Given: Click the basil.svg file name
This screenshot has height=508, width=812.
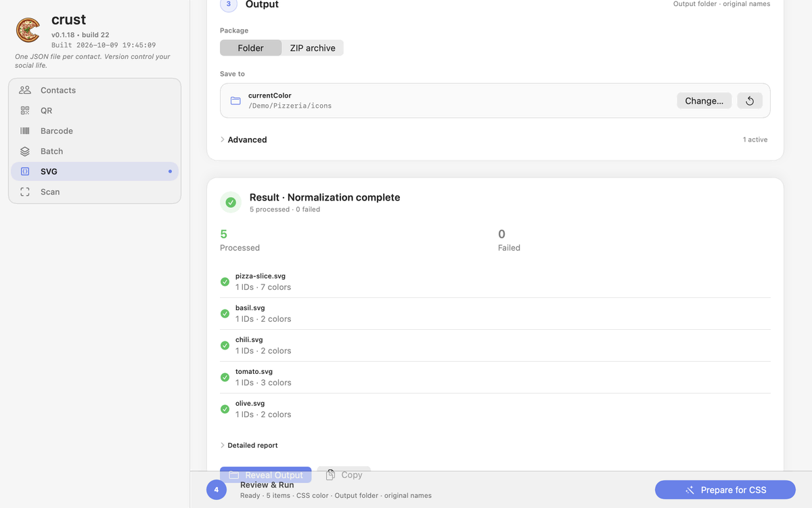Looking at the screenshot, I should [250, 308].
